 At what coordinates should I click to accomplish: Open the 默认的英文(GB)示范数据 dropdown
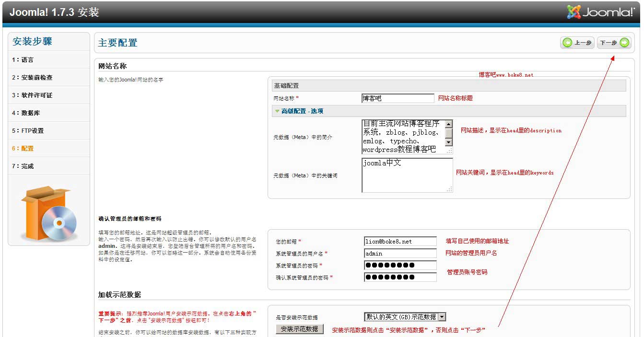(x=405, y=317)
